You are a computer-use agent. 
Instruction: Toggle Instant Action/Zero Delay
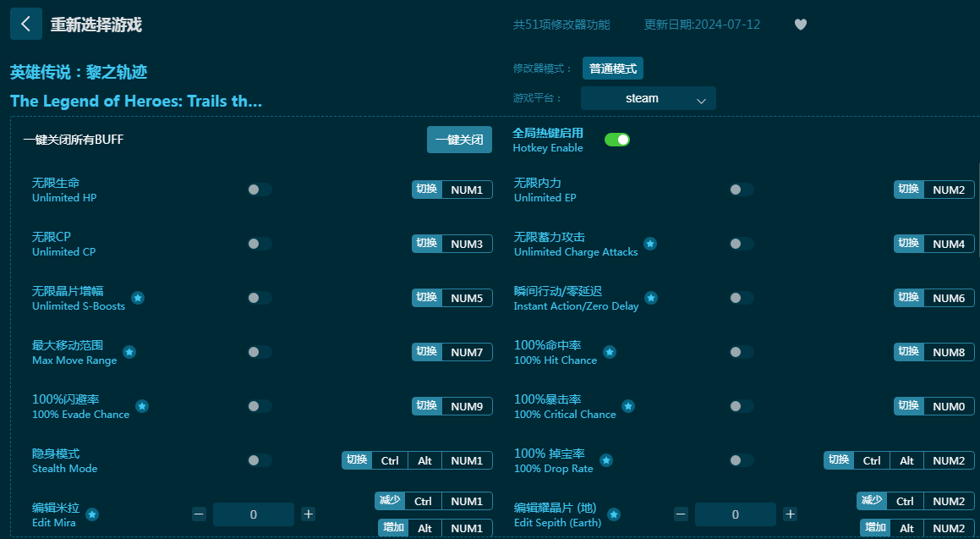click(x=742, y=298)
